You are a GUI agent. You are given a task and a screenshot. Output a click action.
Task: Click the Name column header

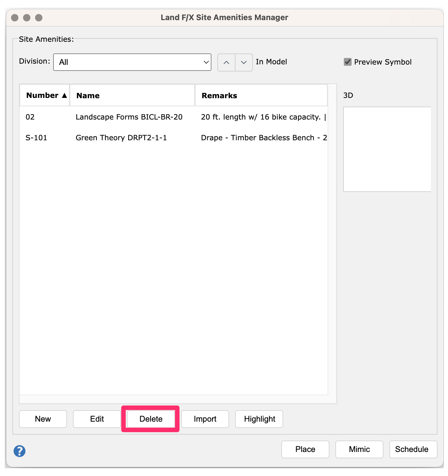coord(132,96)
